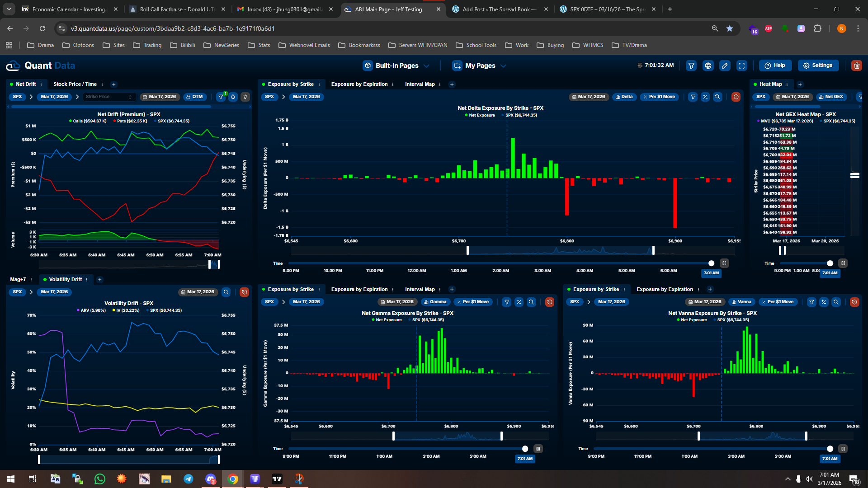Click the pencil edit page icon
Viewport: 868px width, 488px height.
[725, 66]
